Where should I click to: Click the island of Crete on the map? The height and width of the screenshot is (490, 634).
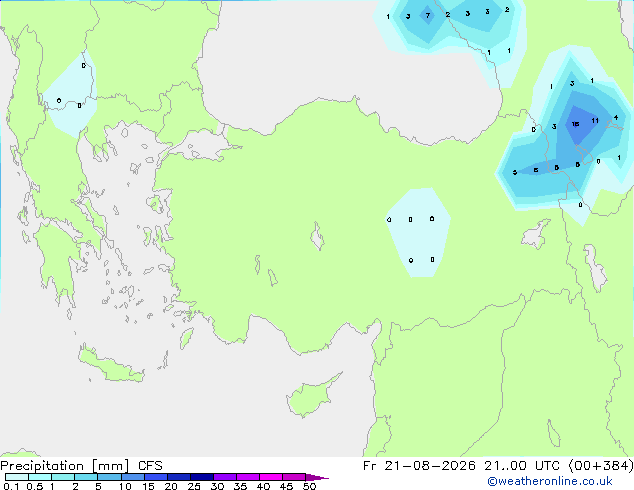111,366
